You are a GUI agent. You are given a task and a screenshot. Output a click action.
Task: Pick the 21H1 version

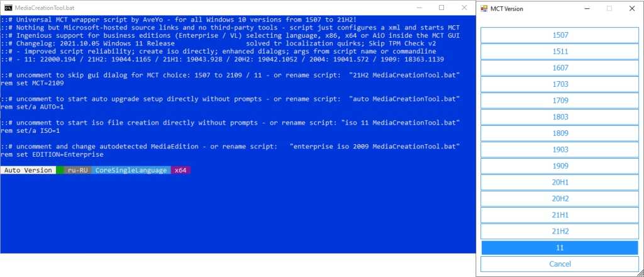[560, 215]
